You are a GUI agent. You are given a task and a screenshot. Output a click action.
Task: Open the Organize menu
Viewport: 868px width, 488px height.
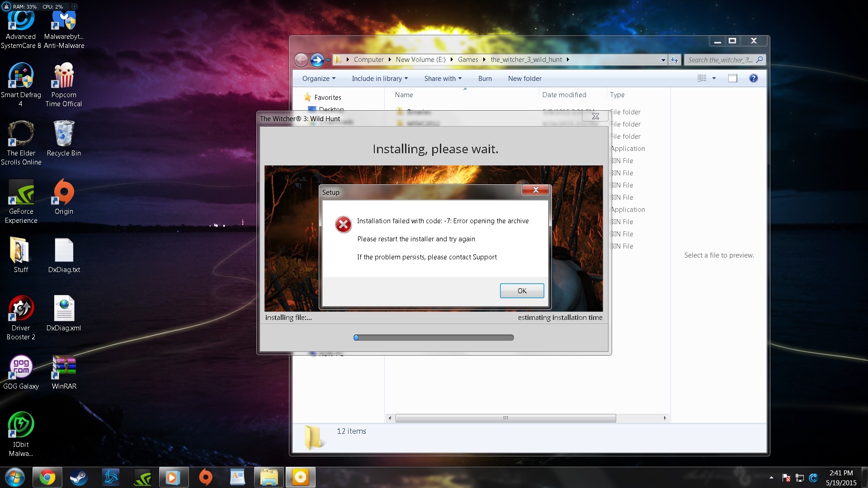pos(319,78)
